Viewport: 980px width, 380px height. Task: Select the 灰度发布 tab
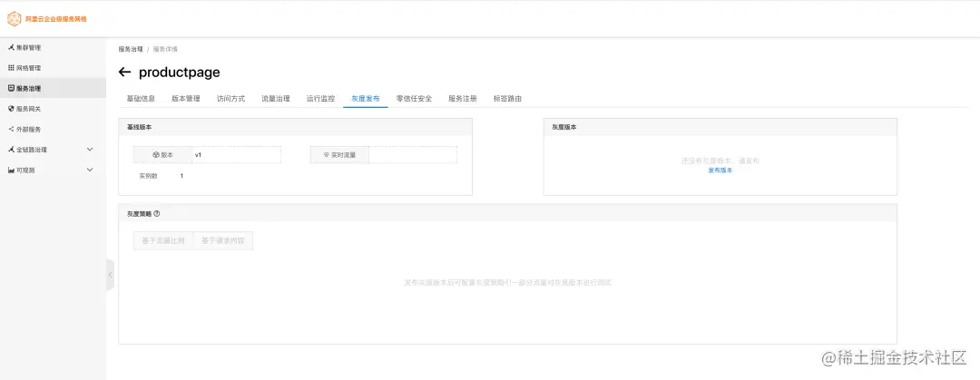tap(366, 99)
